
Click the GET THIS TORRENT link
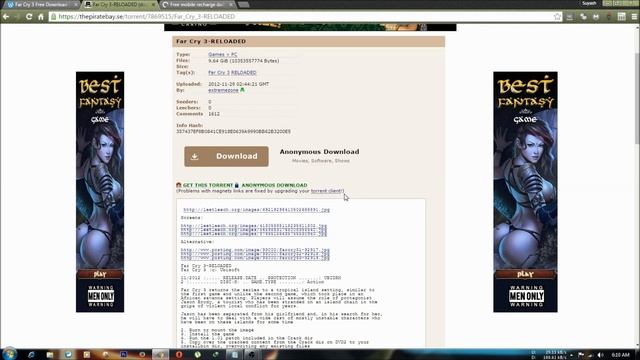pos(208,185)
